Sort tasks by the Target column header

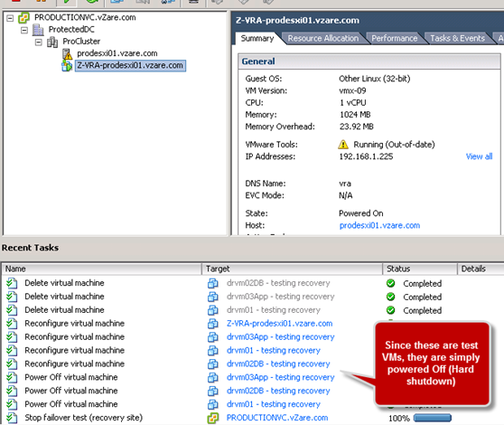point(292,269)
